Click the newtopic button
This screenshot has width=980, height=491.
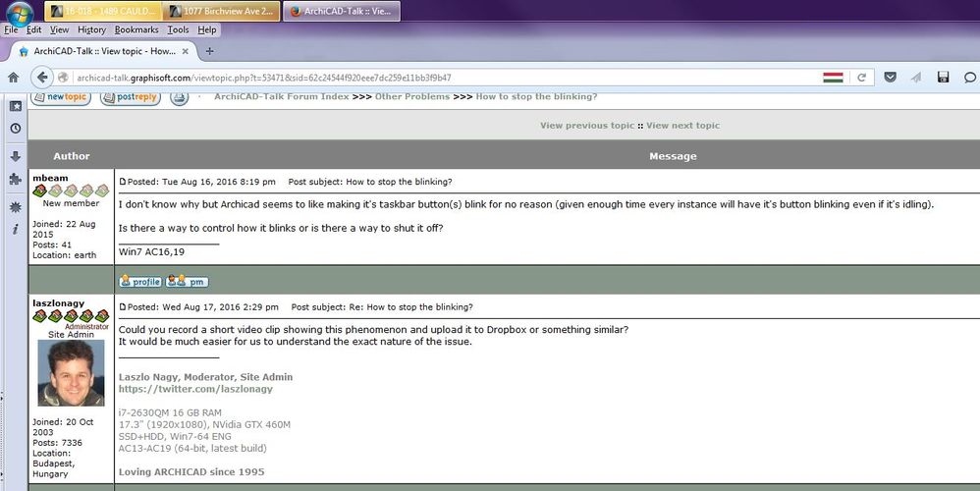(x=61, y=97)
